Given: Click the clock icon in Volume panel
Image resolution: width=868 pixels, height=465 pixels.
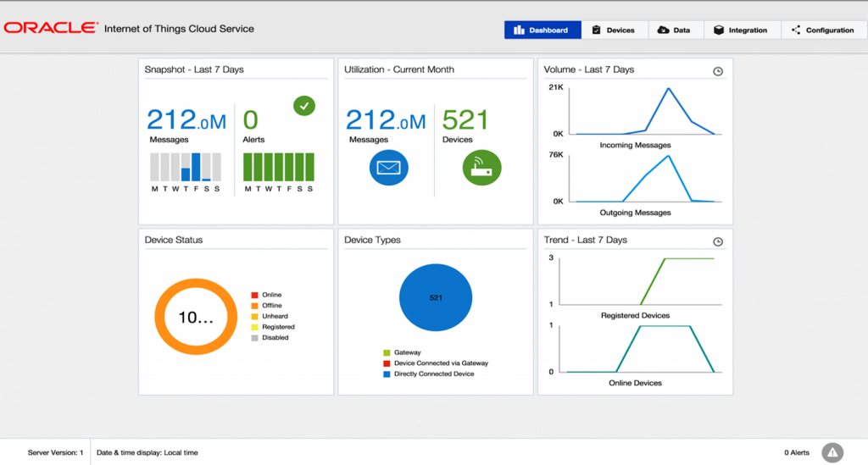Looking at the screenshot, I should click(x=718, y=71).
